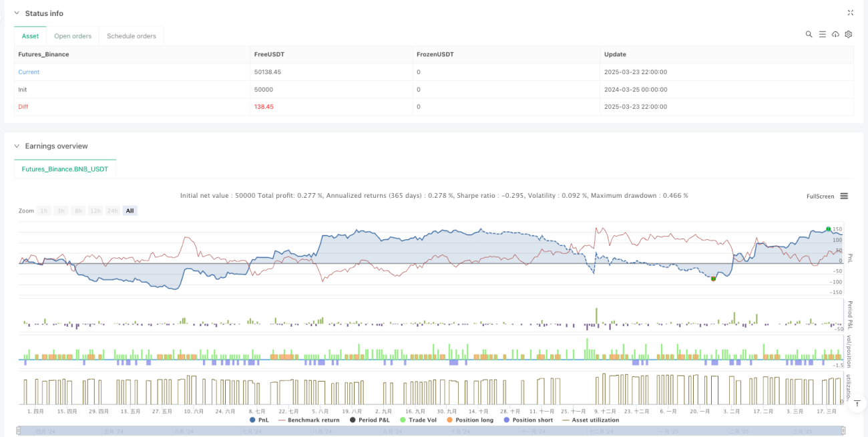This screenshot has height=437, width=868.
Task: Open the settings gear icon in Status info
Action: click(x=849, y=34)
